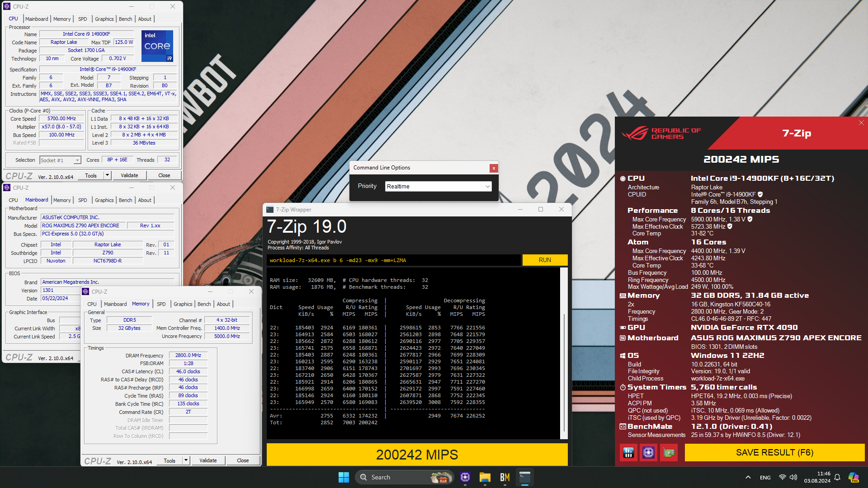Close the Command Line Options dialog with red X
868x488 pixels.
coord(494,168)
